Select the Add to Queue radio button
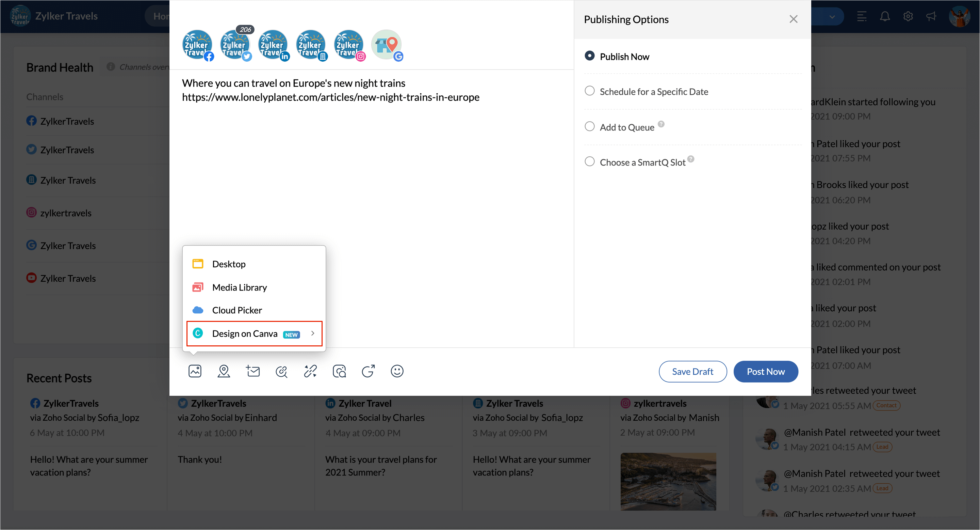Image resolution: width=980 pixels, height=530 pixels. (590, 126)
